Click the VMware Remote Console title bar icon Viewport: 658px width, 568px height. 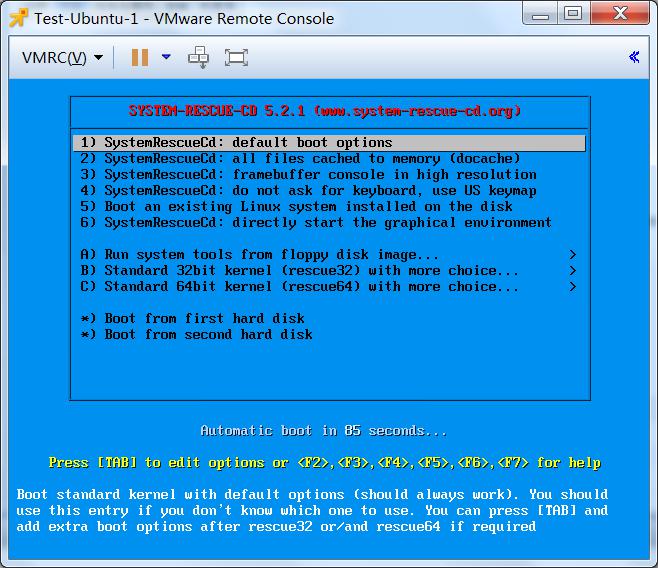tap(18, 18)
